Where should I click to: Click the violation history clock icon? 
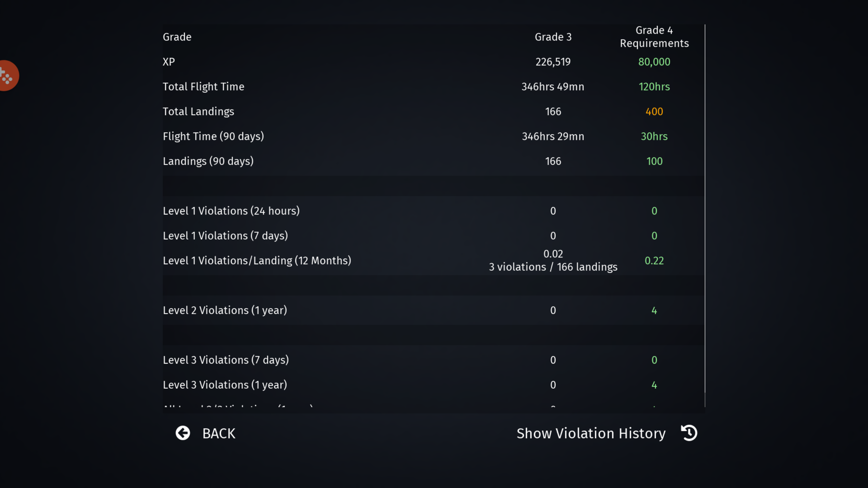[x=689, y=433]
